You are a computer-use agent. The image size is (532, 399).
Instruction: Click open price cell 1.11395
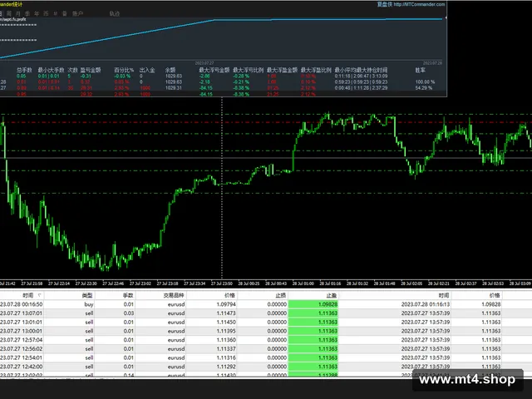[226, 331]
